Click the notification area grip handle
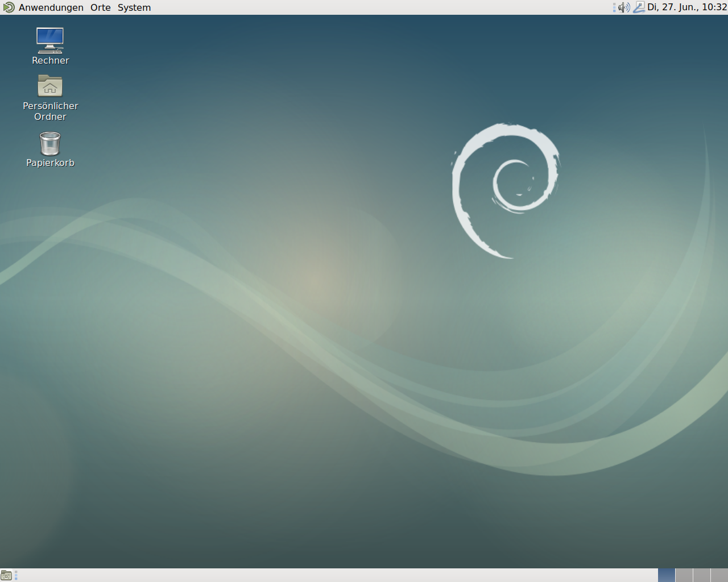Viewport: 728px width, 582px height. [x=614, y=7]
